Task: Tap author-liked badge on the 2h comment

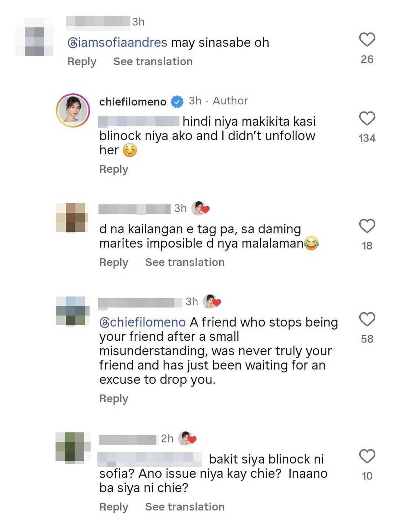Action: (187, 439)
